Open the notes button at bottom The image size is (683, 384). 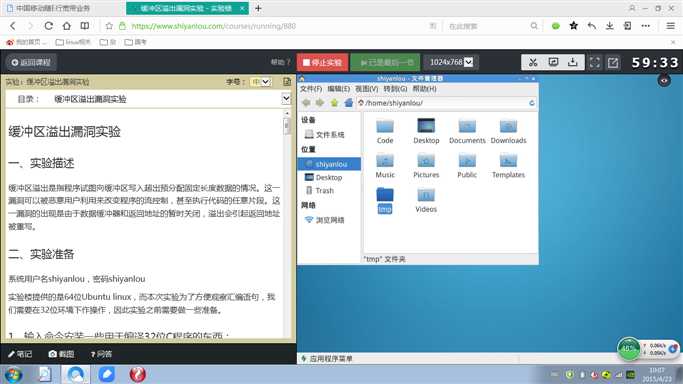click(20, 354)
